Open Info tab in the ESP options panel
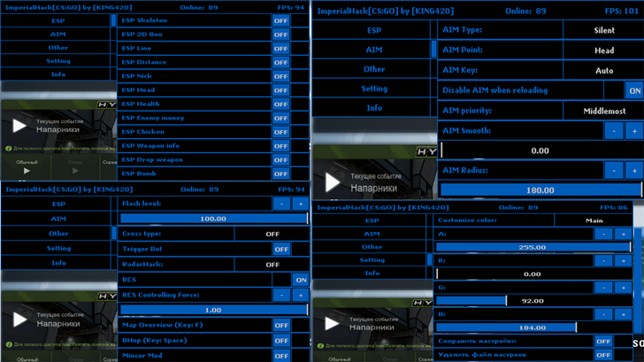The height and width of the screenshot is (362, 644). pyautogui.click(x=56, y=74)
